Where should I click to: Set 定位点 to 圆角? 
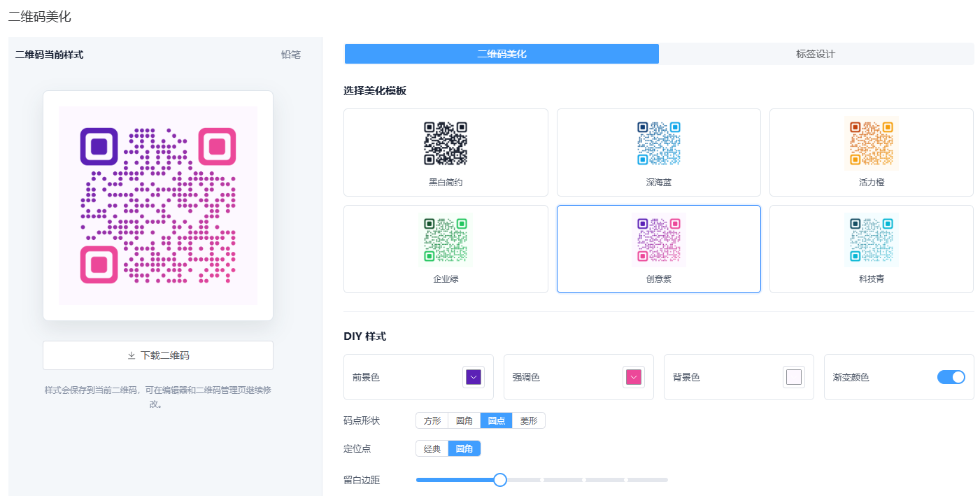tap(464, 448)
